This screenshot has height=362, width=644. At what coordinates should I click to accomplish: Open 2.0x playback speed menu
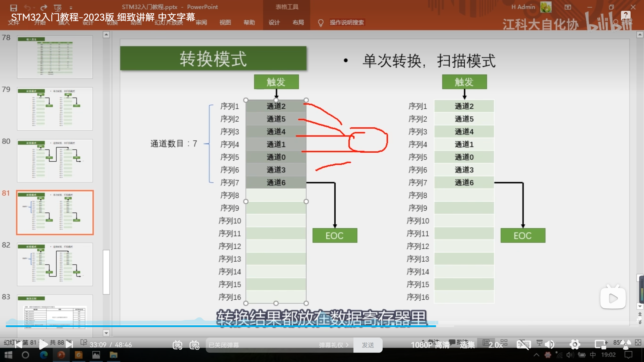[x=495, y=345]
